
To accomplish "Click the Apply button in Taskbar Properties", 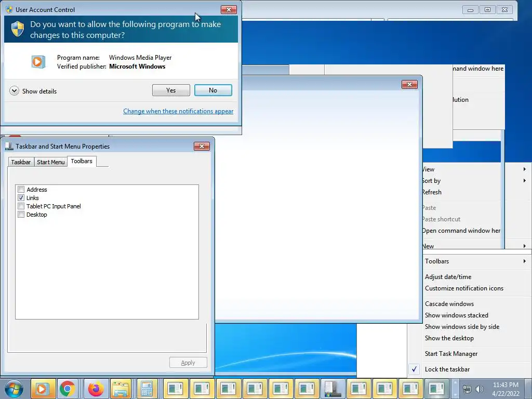I will 188,363.
